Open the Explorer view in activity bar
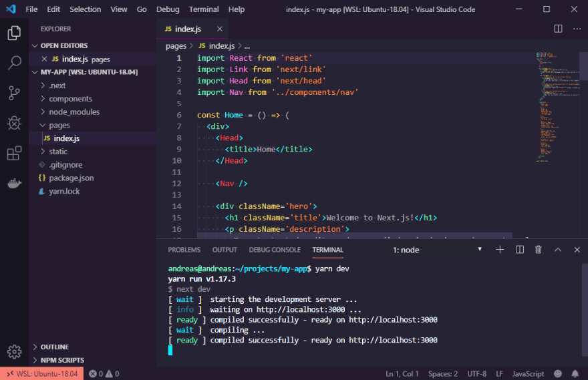Screen dimensions: 588x380 [x=14, y=33]
